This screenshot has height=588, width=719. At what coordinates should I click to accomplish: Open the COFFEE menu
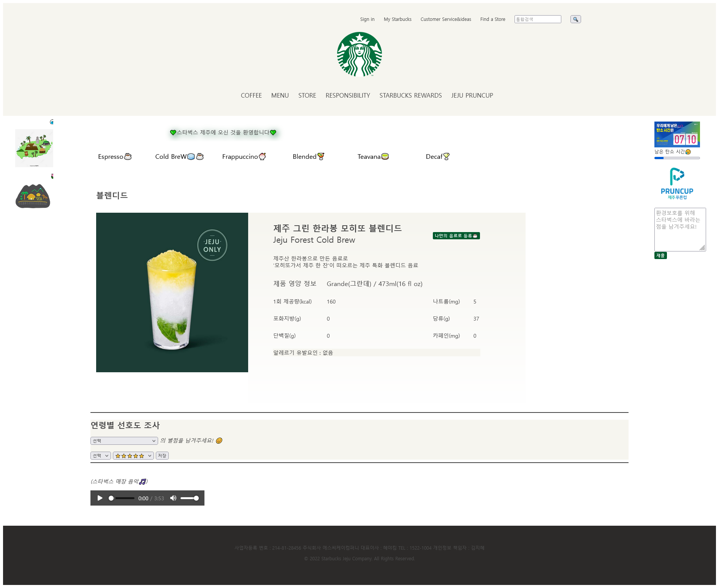point(251,95)
